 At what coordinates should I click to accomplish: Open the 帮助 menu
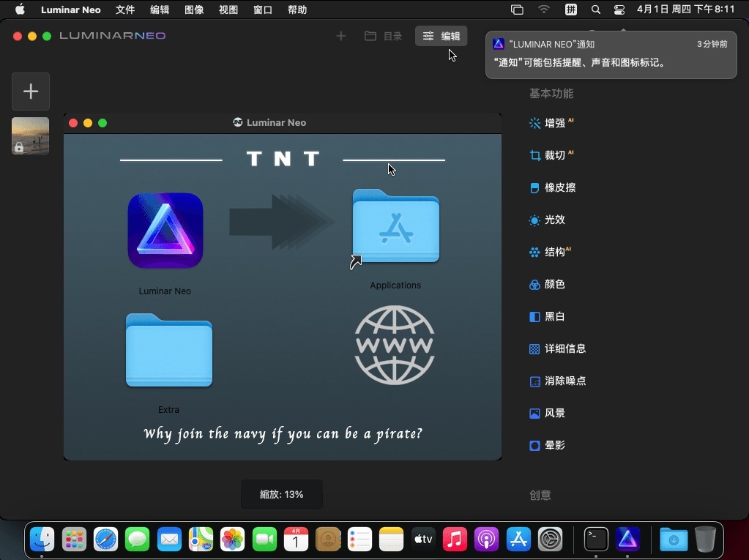tap(297, 10)
